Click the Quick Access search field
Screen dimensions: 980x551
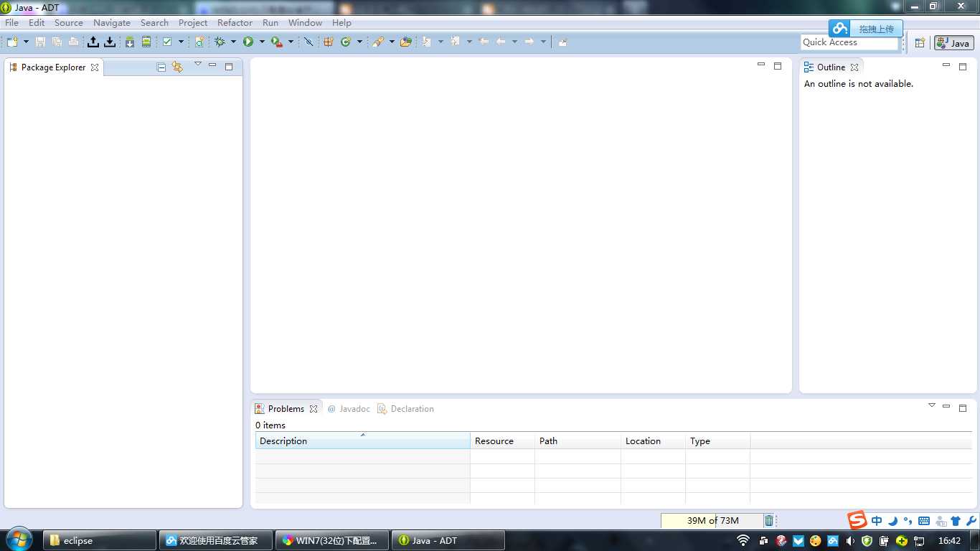(849, 42)
